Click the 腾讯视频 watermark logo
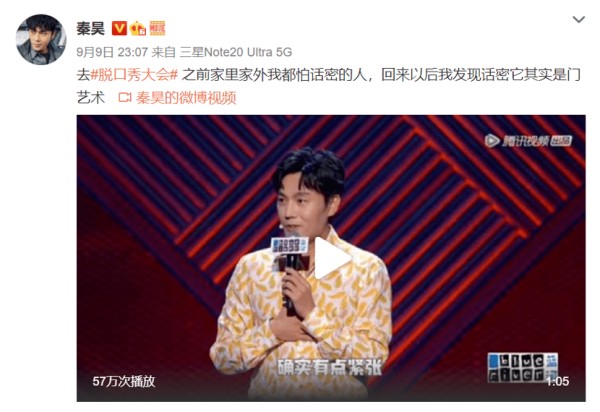 528,141
